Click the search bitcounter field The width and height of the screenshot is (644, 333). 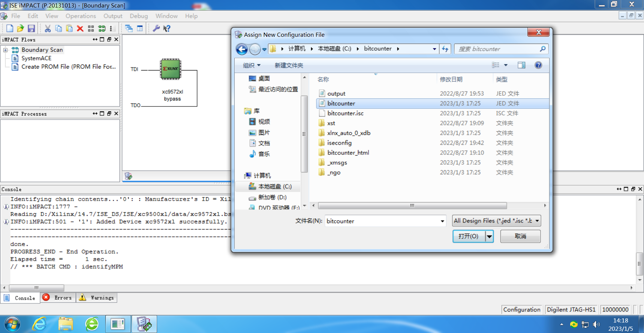tap(497, 49)
